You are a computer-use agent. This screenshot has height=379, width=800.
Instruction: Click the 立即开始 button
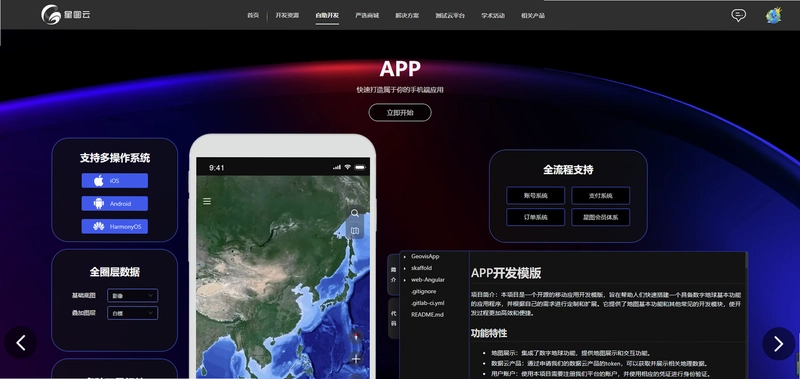click(400, 113)
